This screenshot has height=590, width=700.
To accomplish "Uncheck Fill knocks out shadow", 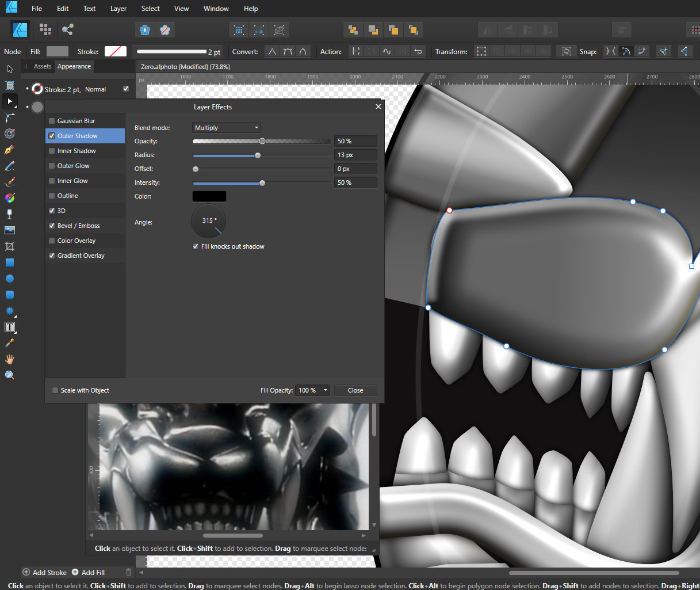I will (x=196, y=246).
